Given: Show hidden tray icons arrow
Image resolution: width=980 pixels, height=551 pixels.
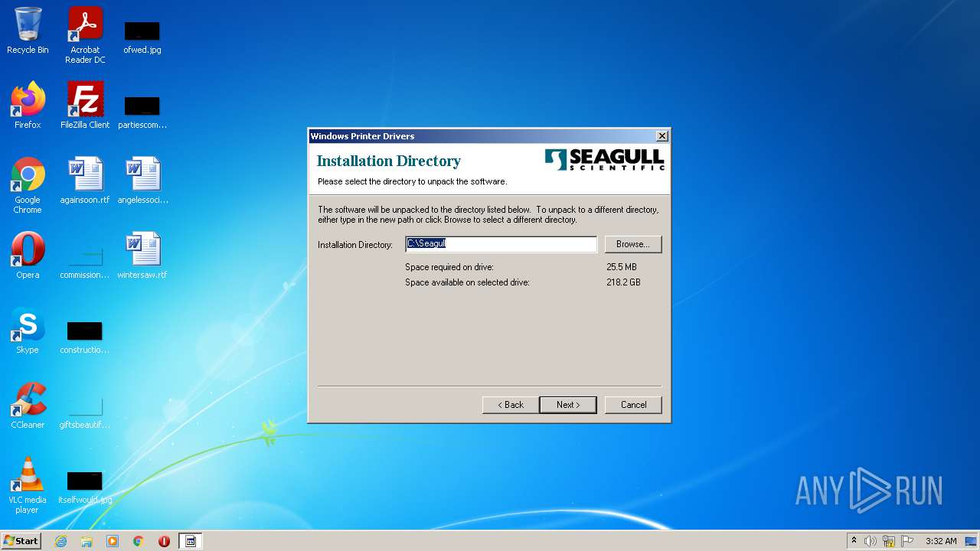Looking at the screenshot, I should 854,540.
